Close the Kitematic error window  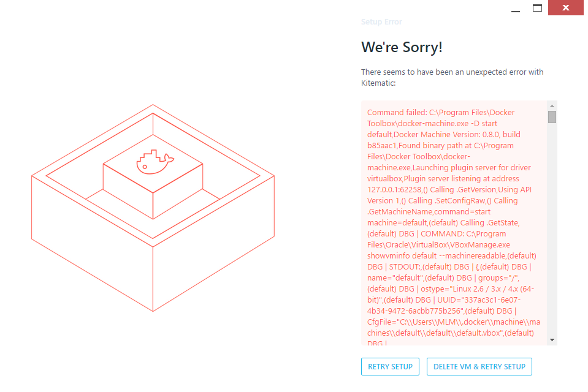[565, 7]
